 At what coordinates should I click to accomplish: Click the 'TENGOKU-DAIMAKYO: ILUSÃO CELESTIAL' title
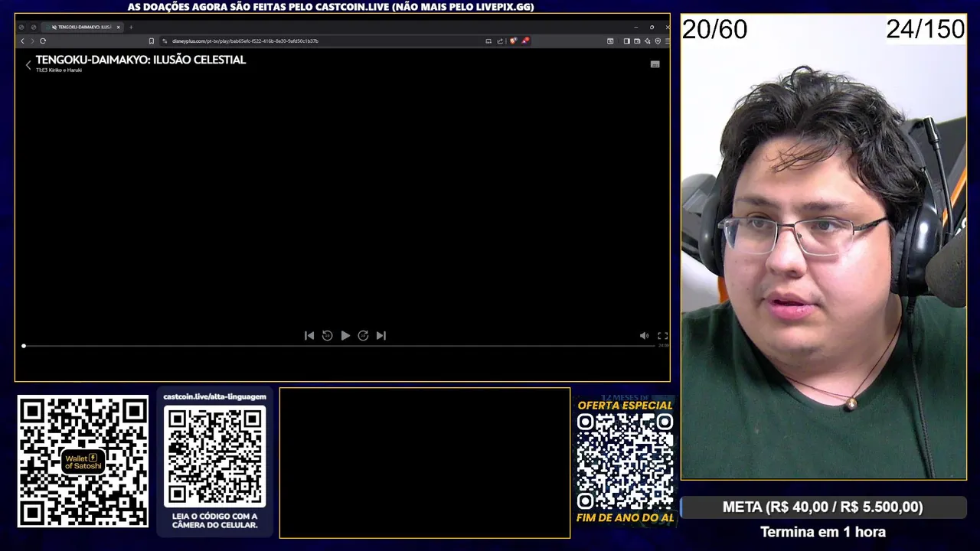(141, 60)
